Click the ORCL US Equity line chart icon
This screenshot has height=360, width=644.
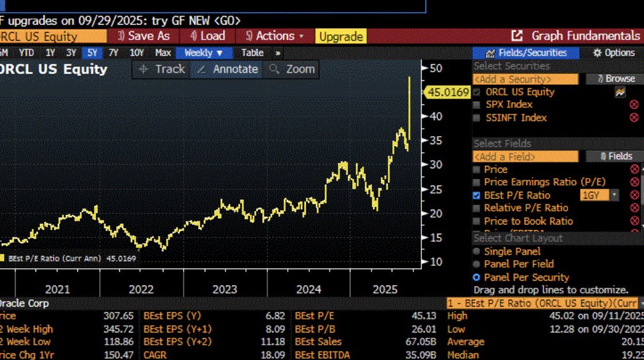point(619,92)
